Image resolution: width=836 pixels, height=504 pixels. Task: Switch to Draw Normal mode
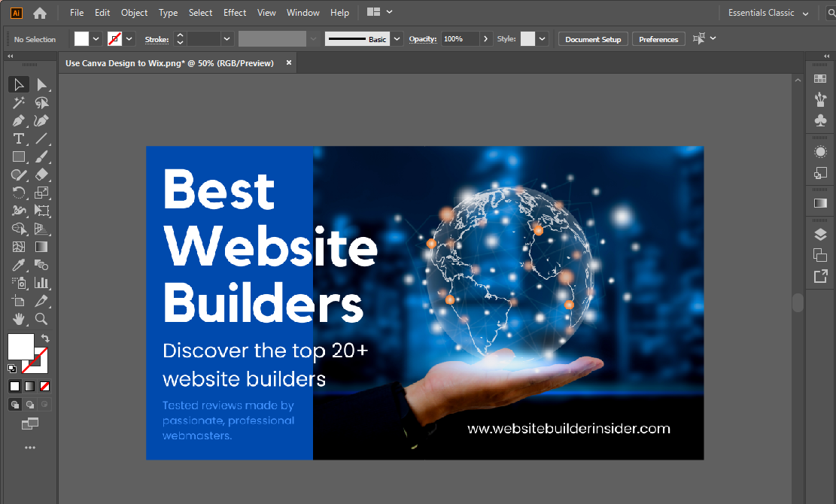(15, 405)
